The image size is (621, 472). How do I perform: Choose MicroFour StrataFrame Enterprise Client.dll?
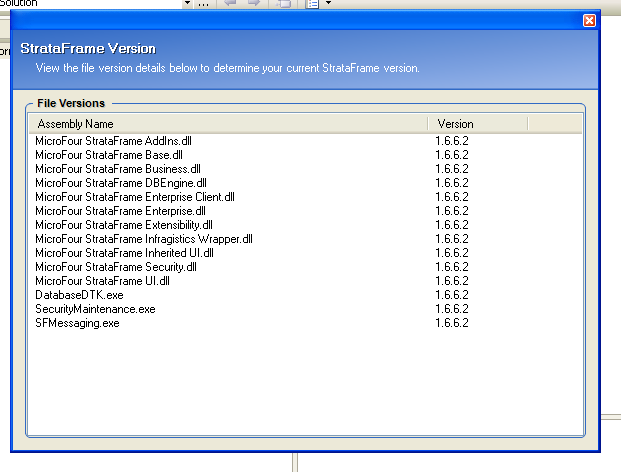tap(135, 198)
